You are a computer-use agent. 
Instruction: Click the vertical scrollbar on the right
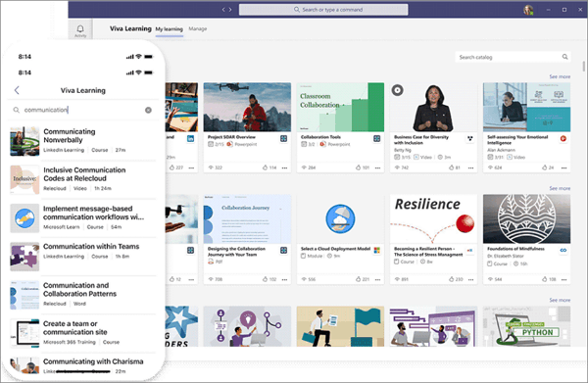[x=583, y=67]
